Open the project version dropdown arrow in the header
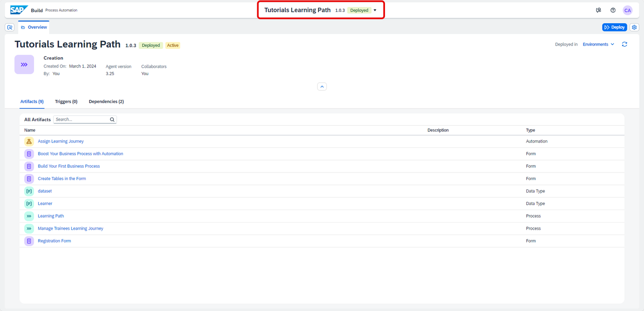Image resolution: width=644 pixels, height=311 pixels. [375, 10]
